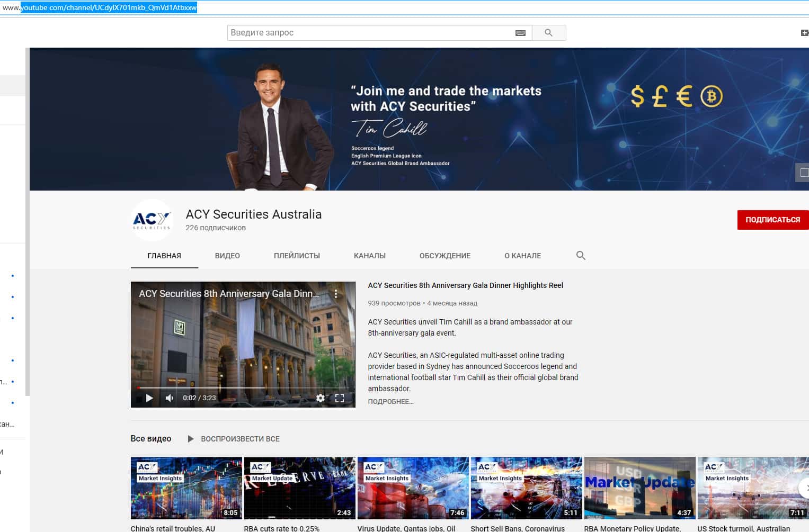Open the ПЛЕЙЛИСТЫ tab
This screenshot has height=532, width=809.
[297, 256]
